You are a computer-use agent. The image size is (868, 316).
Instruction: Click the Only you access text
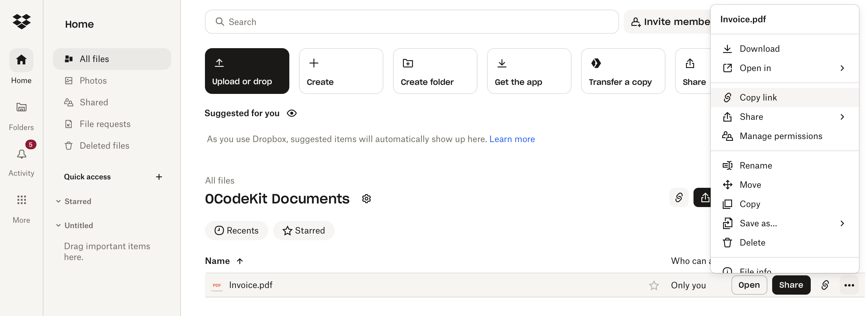click(688, 285)
